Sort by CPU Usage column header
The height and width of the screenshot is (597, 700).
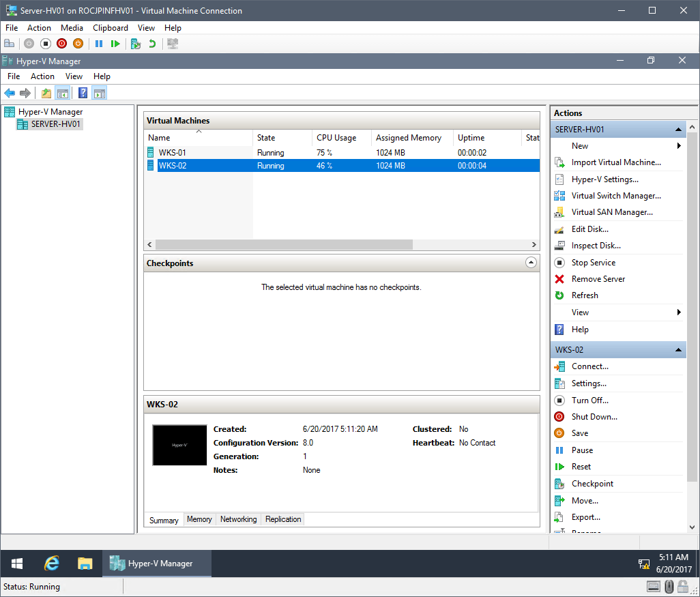coord(342,138)
